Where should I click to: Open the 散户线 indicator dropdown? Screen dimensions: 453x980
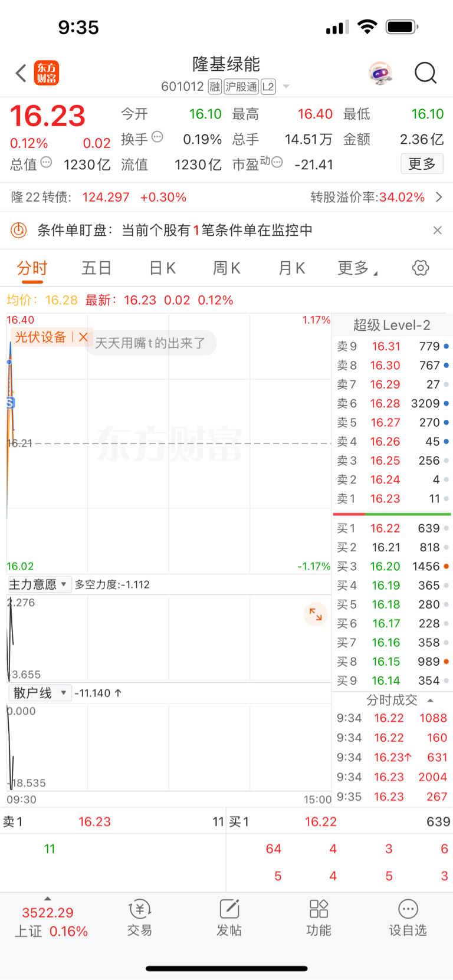tap(40, 693)
